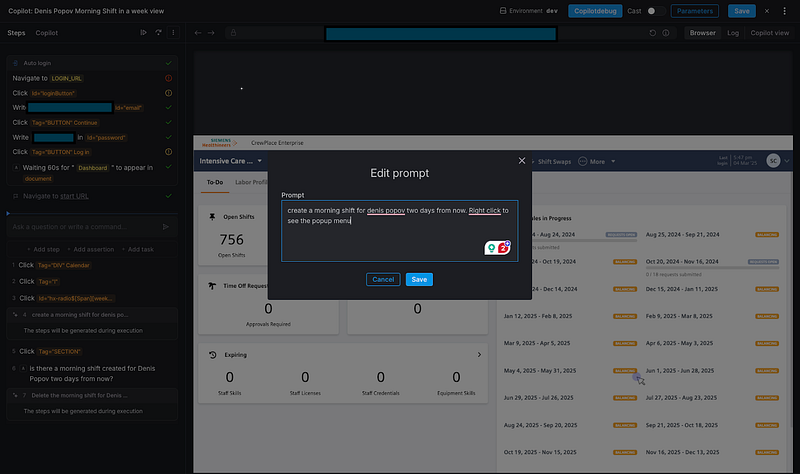The height and width of the screenshot is (474, 800).
Task: Click the Time Off Requests icon
Action: (212, 286)
